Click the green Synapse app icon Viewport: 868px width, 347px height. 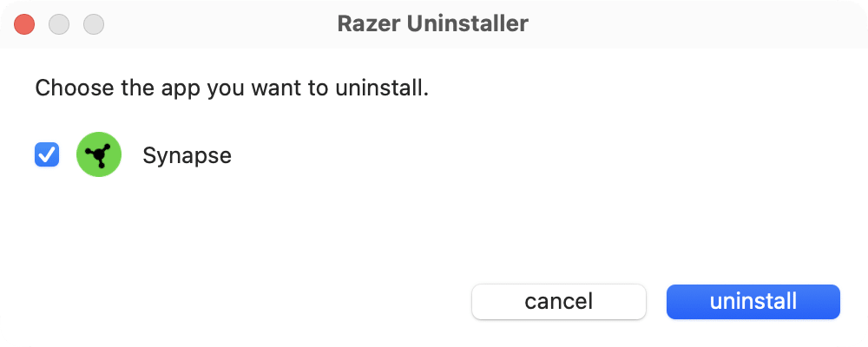[99, 156]
